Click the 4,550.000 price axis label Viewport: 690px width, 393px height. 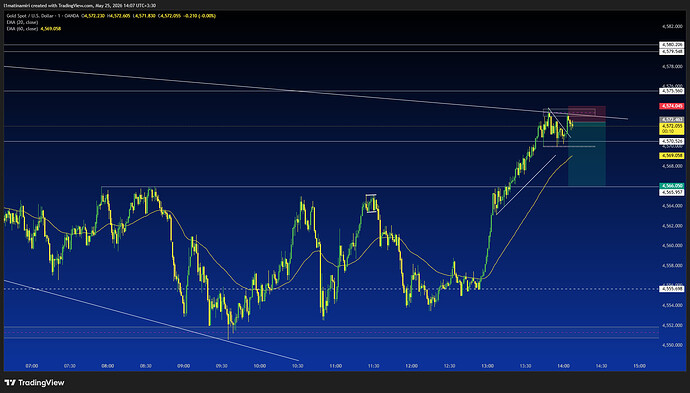(672, 345)
